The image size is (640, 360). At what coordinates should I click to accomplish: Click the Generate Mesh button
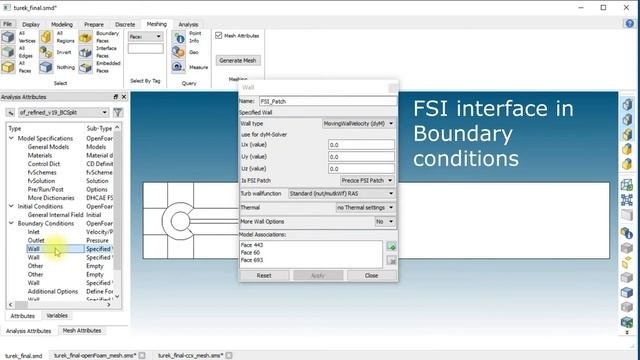(238, 60)
